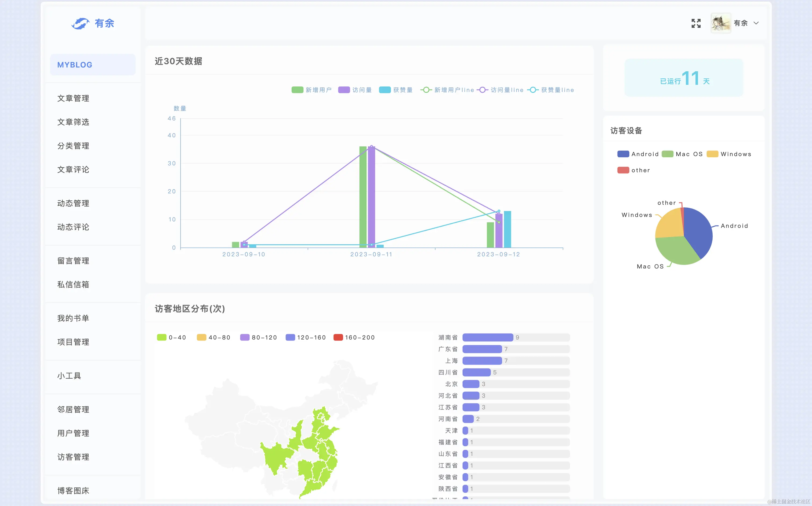Toggle 获赞量 bar series in legend
Screen dimensions: 812x506
pos(385,90)
